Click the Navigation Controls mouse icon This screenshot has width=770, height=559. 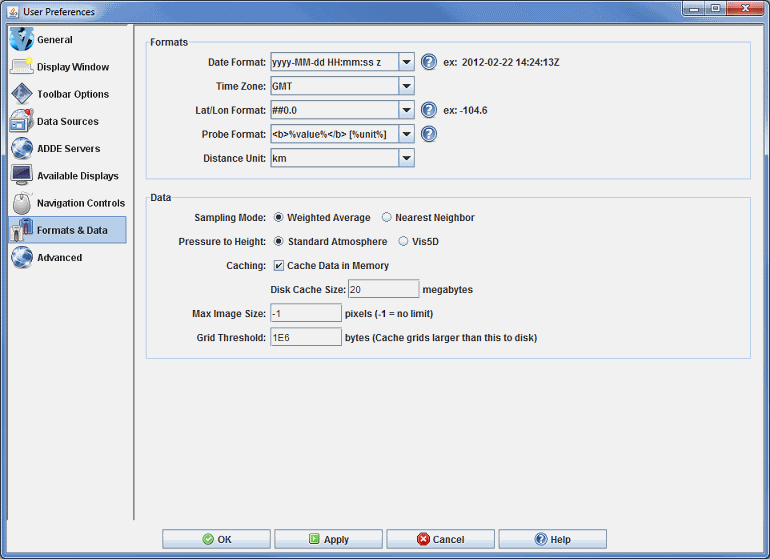pyautogui.click(x=22, y=202)
